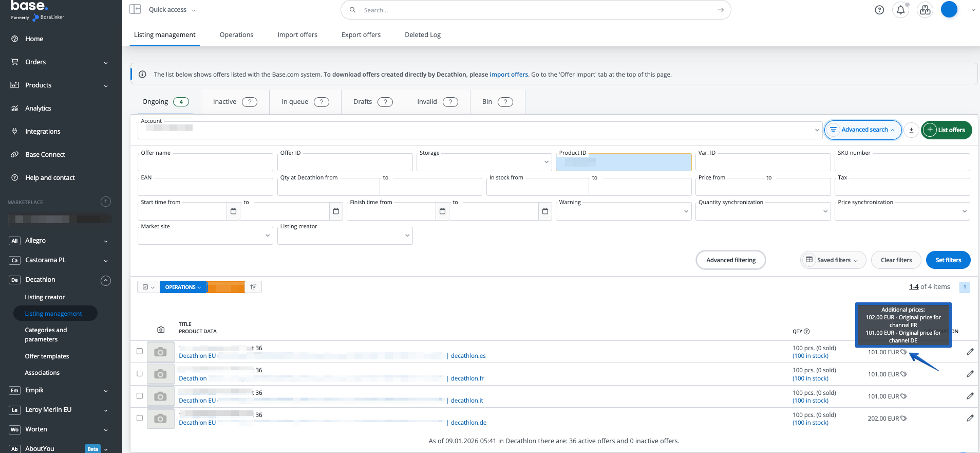Select the decathlon.de offer checkbox
The height and width of the screenshot is (453, 980).
[140, 418]
